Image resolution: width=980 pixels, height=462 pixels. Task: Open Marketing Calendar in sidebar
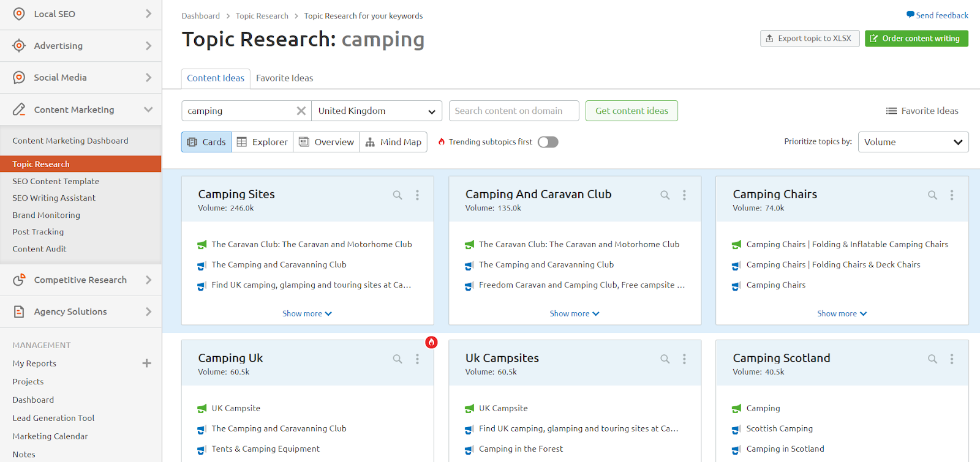coord(50,436)
